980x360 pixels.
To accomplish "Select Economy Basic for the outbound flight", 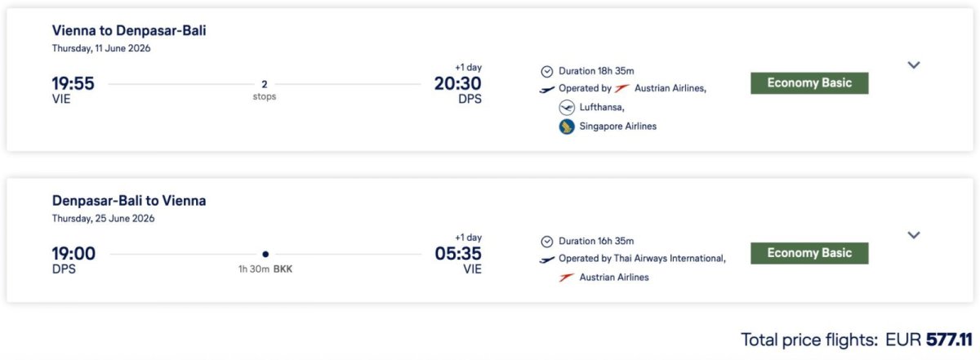I will pos(809,83).
